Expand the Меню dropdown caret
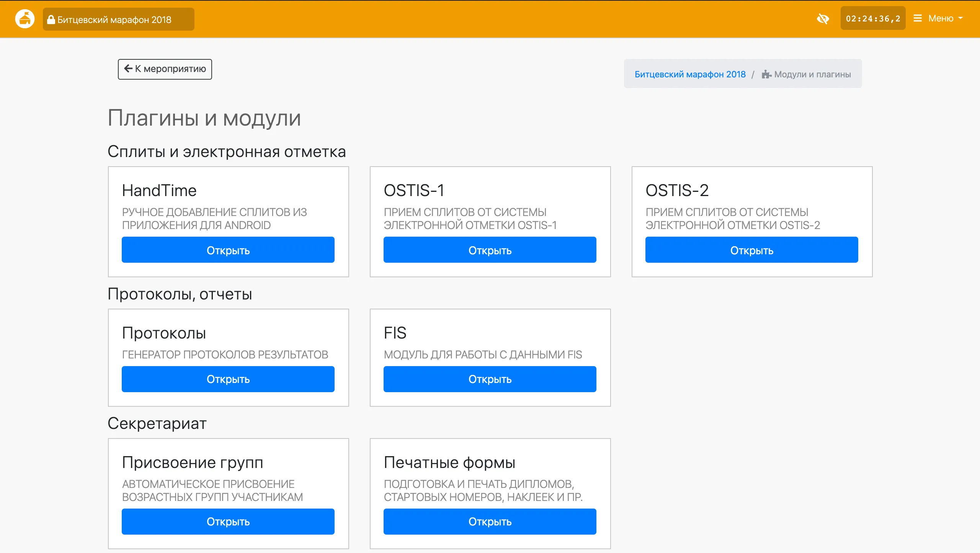The image size is (980, 553). point(960,18)
